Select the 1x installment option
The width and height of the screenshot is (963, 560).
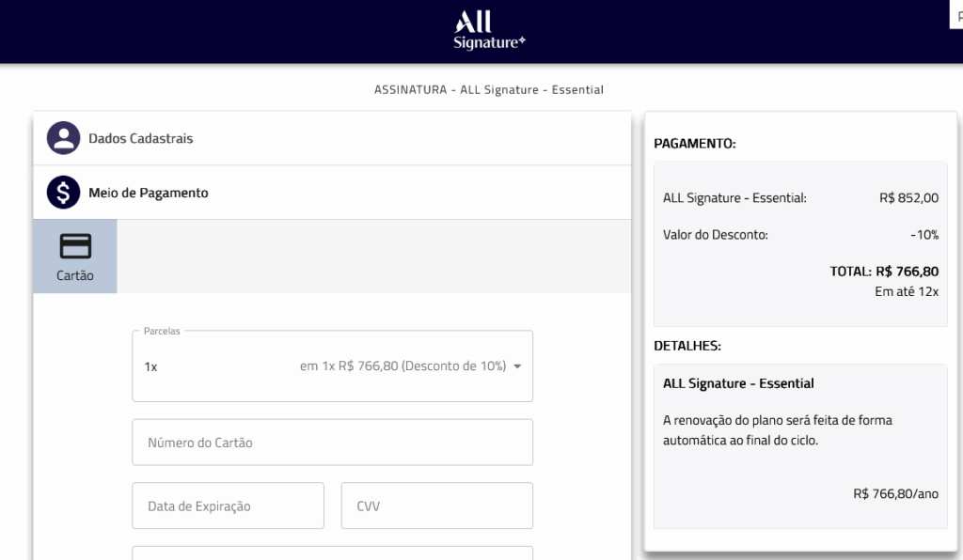[x=152, y=366]
